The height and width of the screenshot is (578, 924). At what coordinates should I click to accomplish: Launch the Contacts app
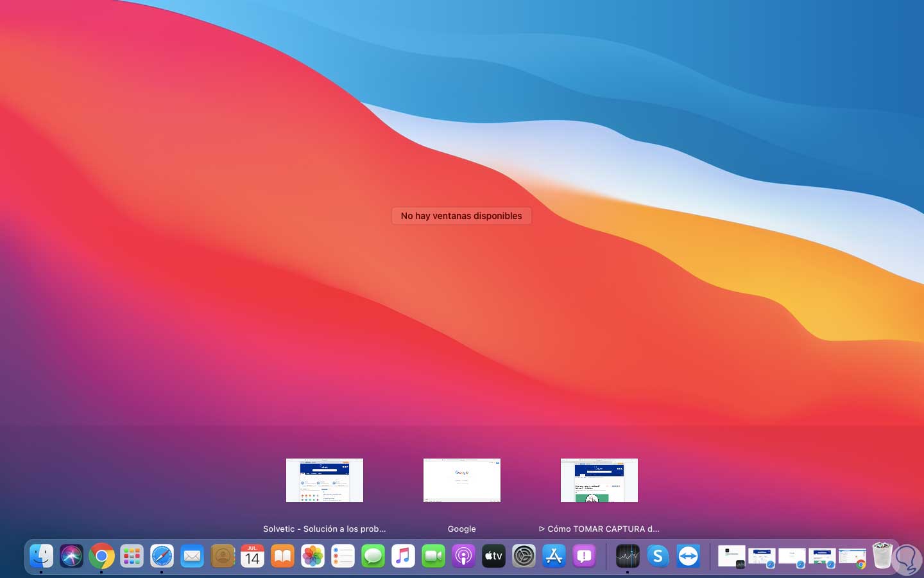click(223, 556)
